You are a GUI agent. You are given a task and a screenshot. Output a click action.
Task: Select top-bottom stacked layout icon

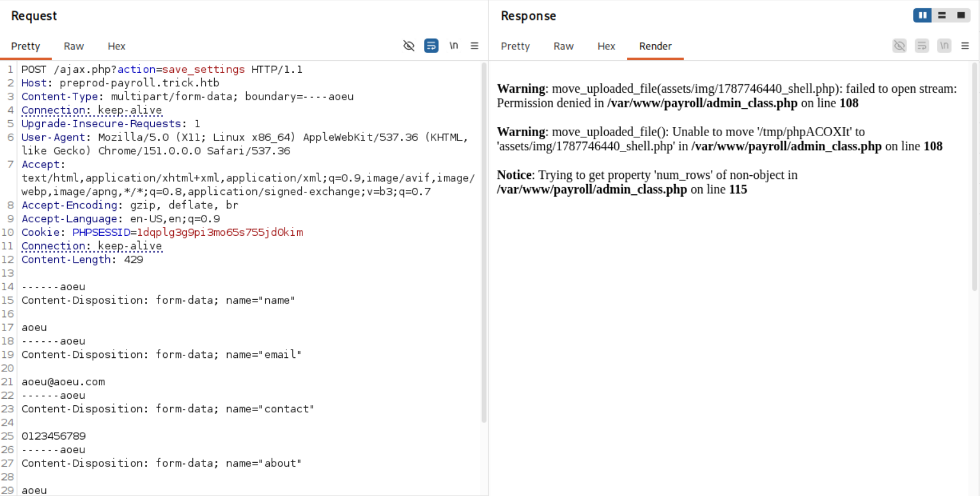coord(942,15)
